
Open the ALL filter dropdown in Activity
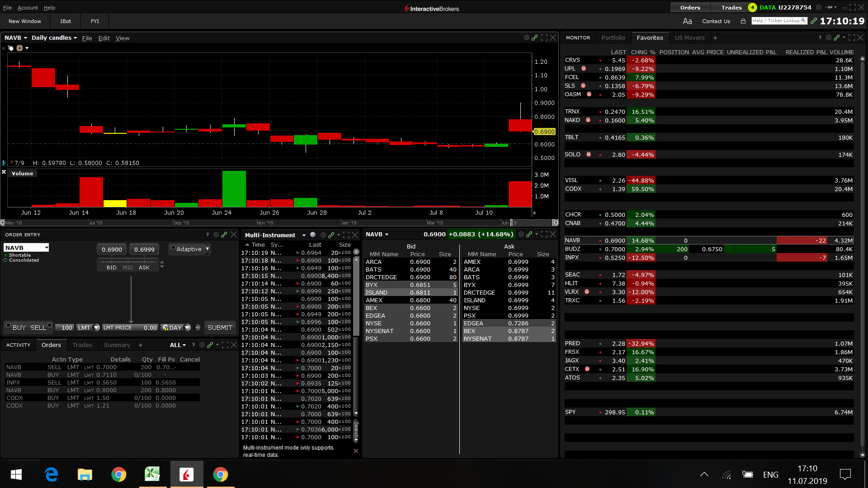pyautogui.click(x=178, y=345)
